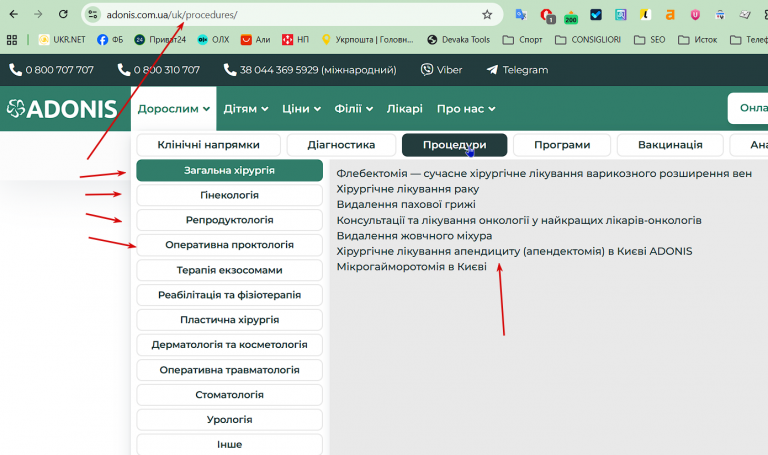Select Дерматологія та косметологія category
Image resolution: width=768 pixels, height=455 pixels.
click(229, 345)
